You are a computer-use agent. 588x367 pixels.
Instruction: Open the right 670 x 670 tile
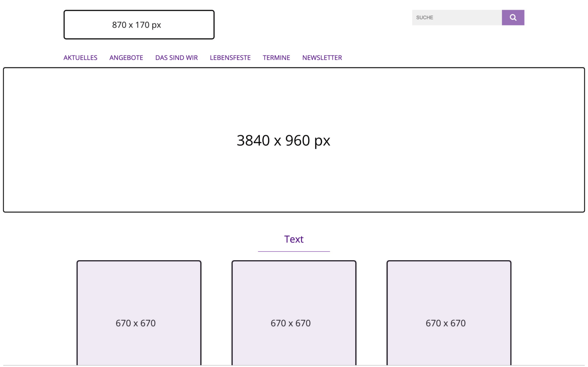(449, 313)
